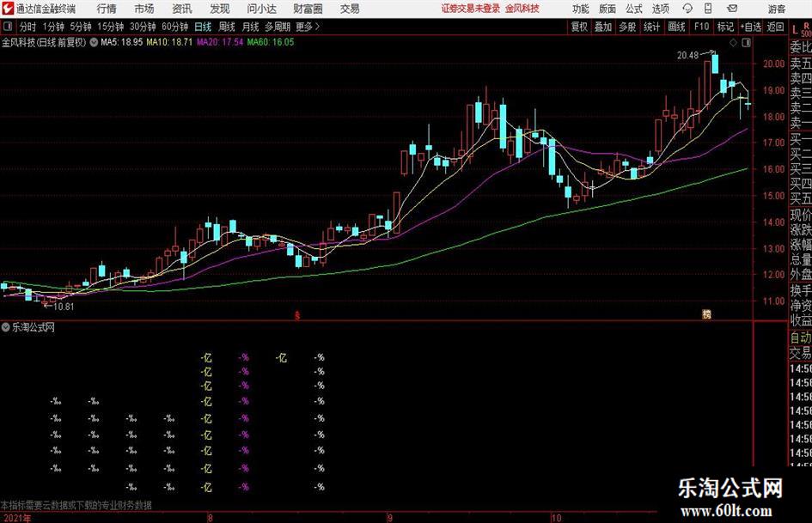
Task: Click the mobile phone icon in title bar
Action: click(708, 9)
